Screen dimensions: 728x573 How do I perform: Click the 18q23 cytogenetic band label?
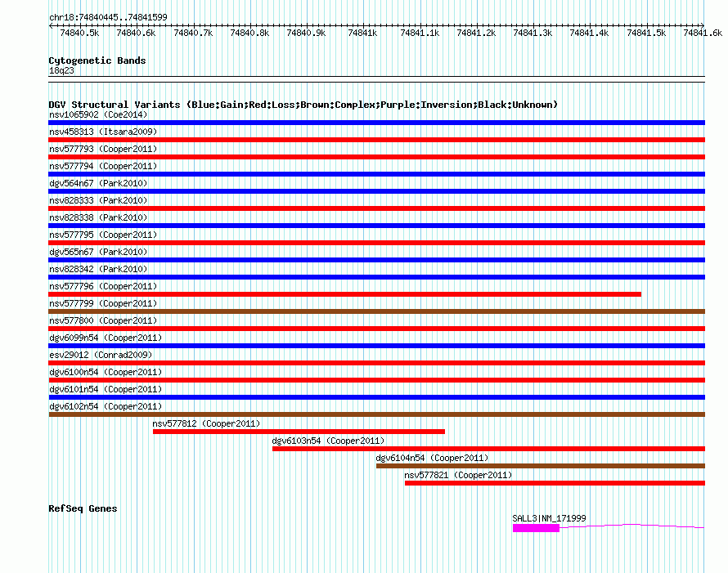click(x=60, y=70)
